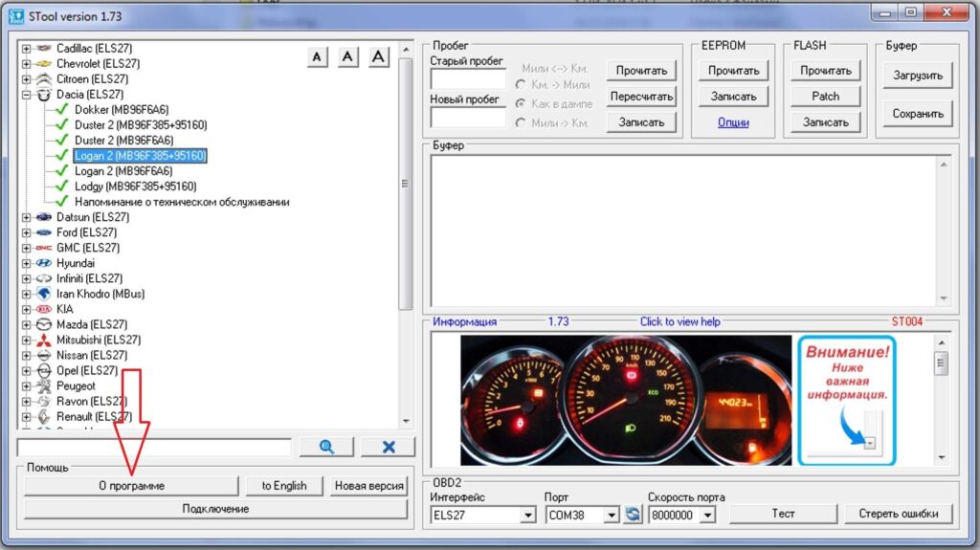
Task: Click the Opel logo icon
Action: 44,370
